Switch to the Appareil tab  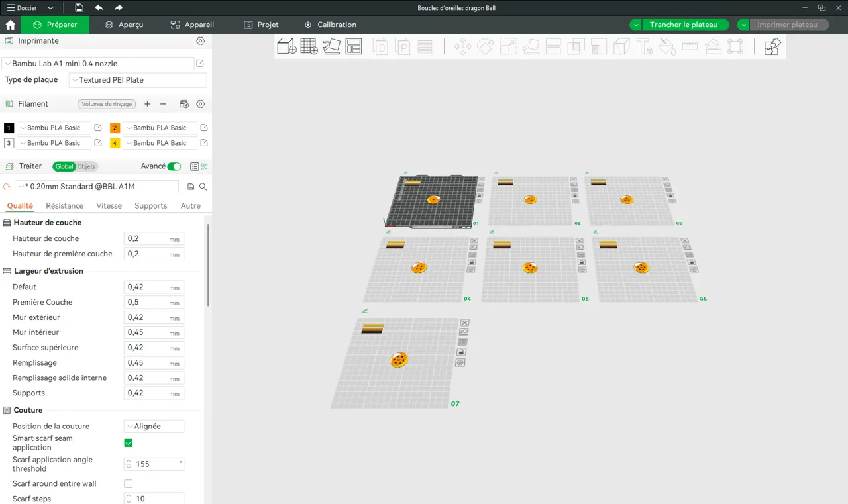coord(192,25)
